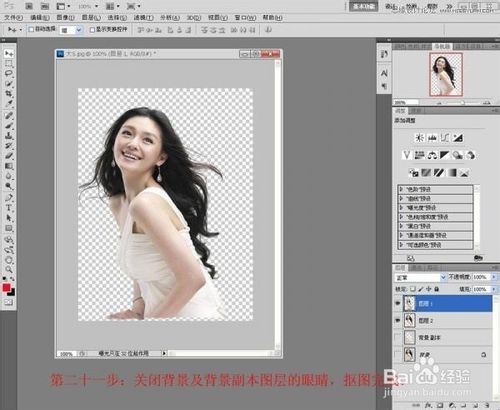
Task: Select the Lasso tool
Action: click(x=9, y=74)
